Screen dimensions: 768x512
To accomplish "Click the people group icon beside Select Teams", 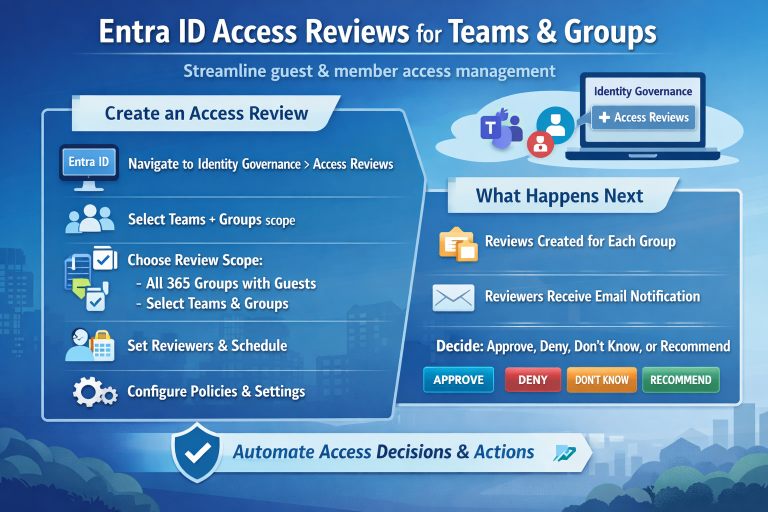I will (x=90, y=219).
